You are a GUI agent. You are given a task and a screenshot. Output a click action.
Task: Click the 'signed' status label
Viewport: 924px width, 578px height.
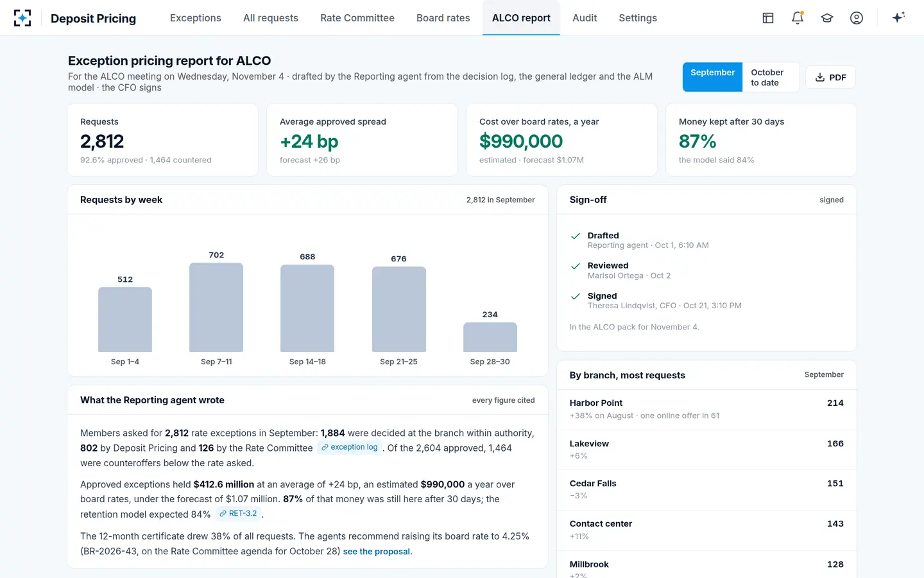point(832,200)
